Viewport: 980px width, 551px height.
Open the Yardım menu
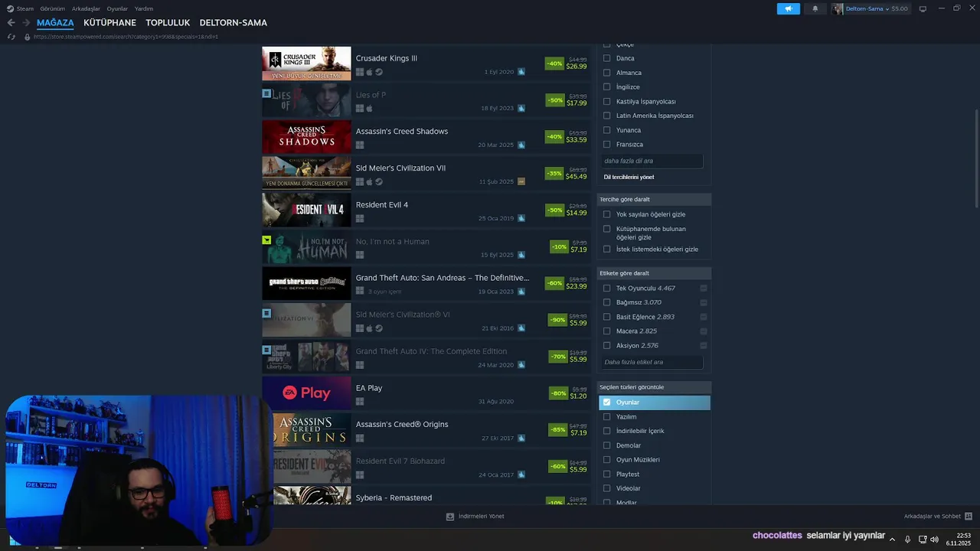144,8
